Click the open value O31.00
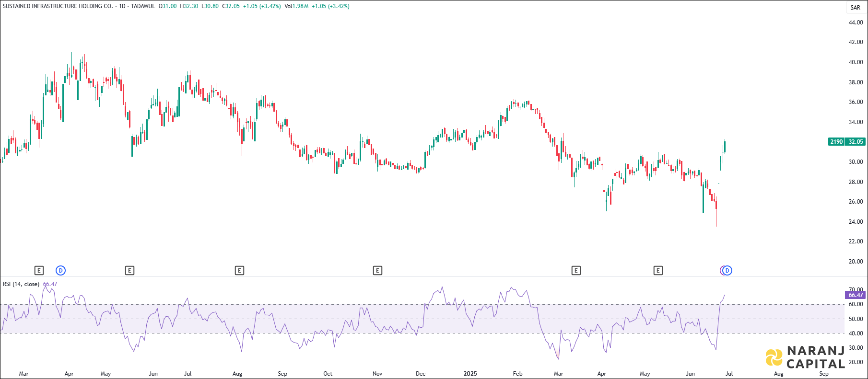868x379 pixels. pyautogui.click(x=167, y=6)
